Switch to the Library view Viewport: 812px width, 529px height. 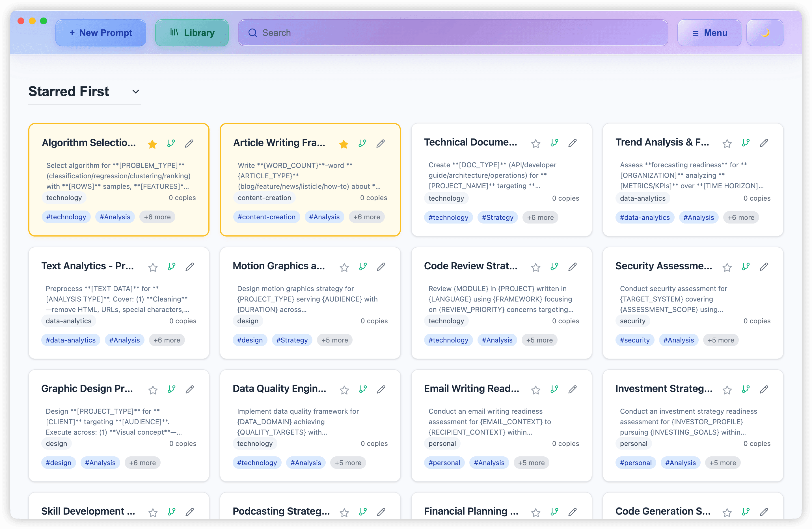tap(192, 32)
